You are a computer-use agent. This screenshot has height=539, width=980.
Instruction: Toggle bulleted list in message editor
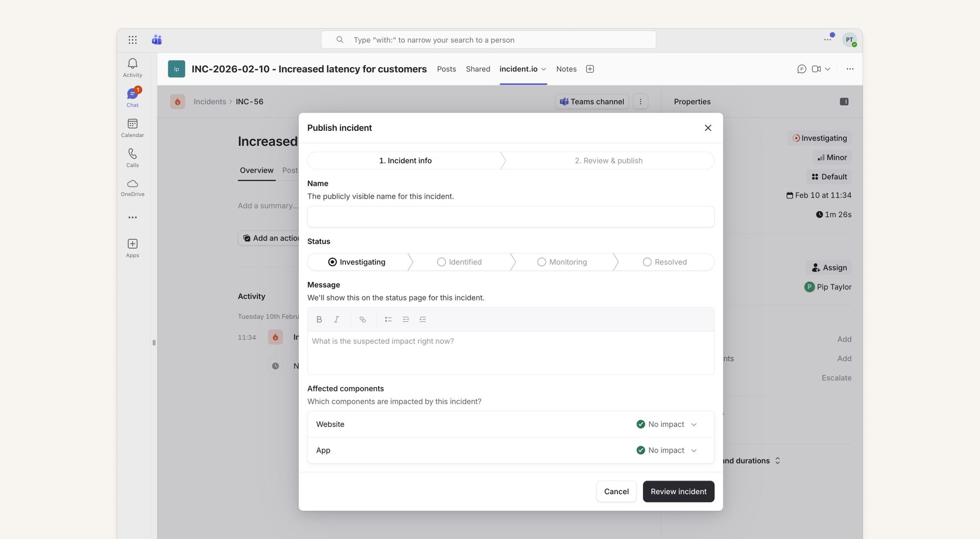(x=388, y=319)
